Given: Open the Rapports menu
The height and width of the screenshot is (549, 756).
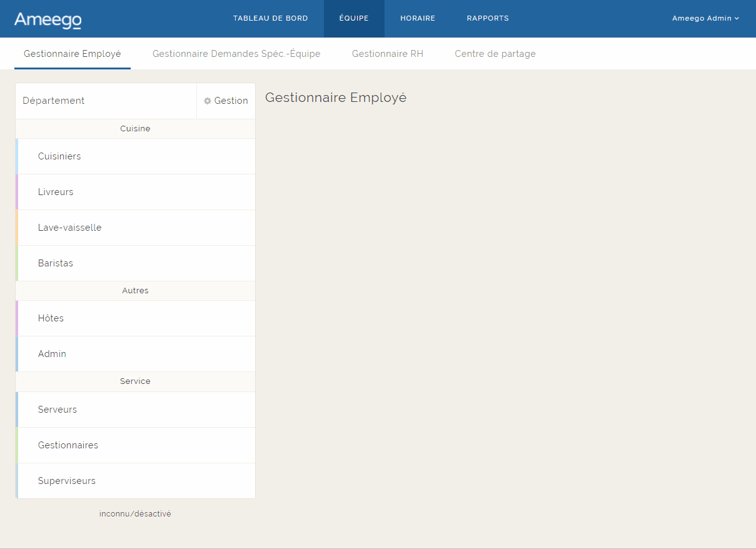Looking at the screenshot, I should [x=487, y=18].
